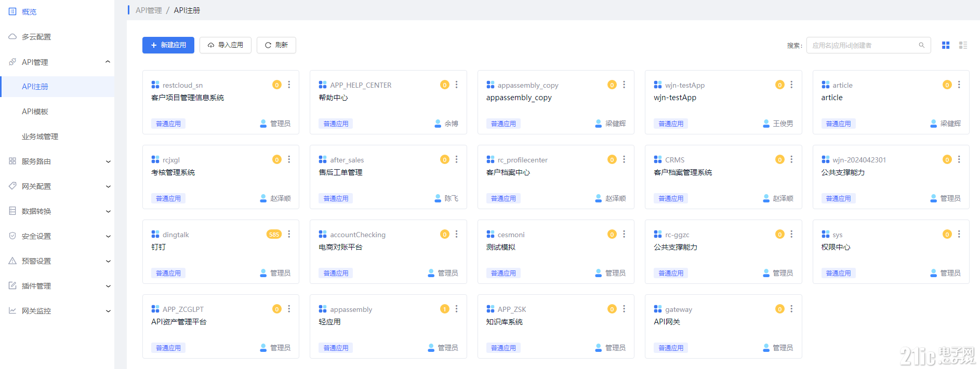Open the 权限中心 app title
980x369 pixels.
[x=836, y=247]
